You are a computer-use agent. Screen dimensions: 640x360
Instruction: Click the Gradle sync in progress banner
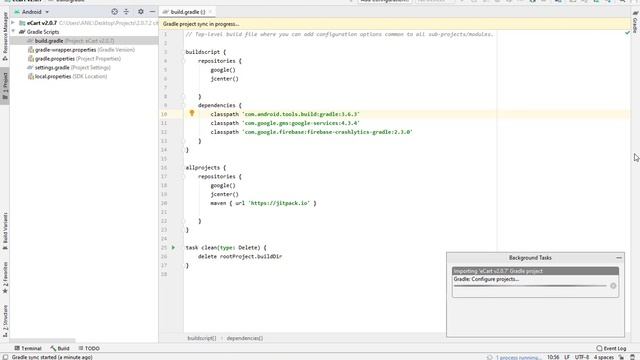pyautogui.click(x=394, y=24)
